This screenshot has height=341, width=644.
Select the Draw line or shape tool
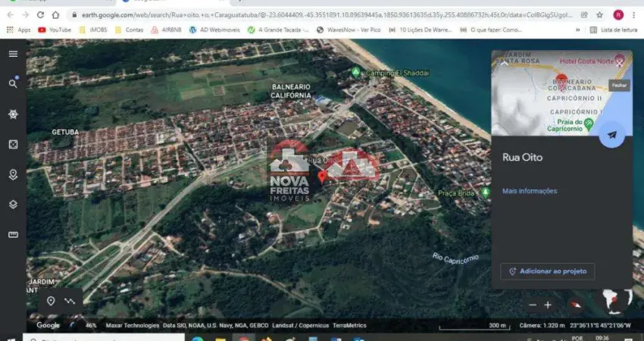(x=70, y=301)
